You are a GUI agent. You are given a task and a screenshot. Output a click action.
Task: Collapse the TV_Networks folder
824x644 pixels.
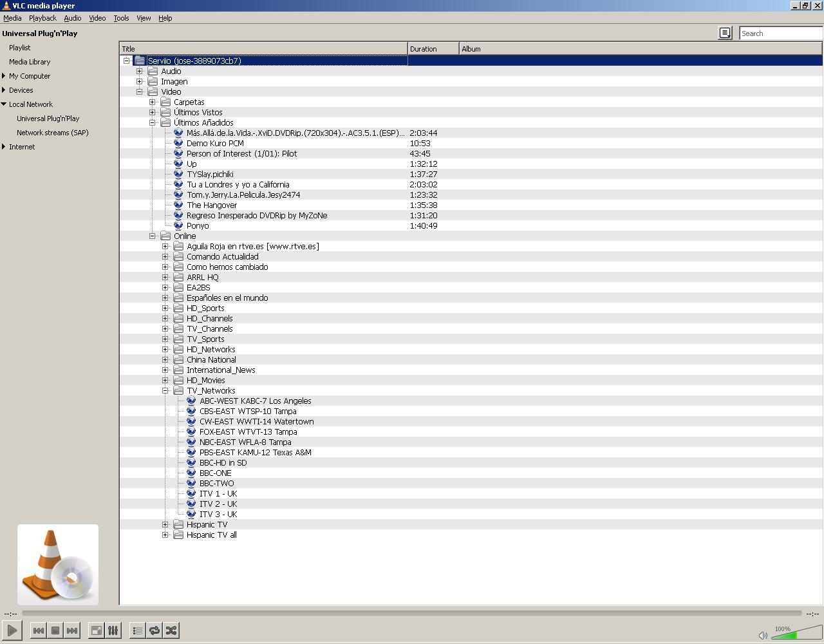(x=165, y=390)
